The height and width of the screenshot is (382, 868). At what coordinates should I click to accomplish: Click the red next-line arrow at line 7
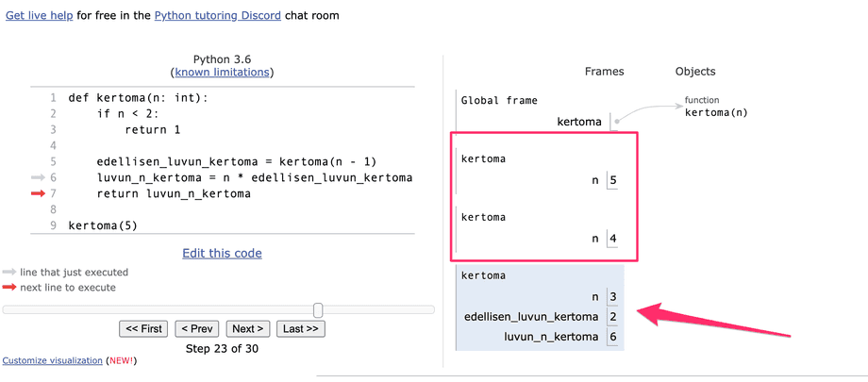tap(38, 194)
